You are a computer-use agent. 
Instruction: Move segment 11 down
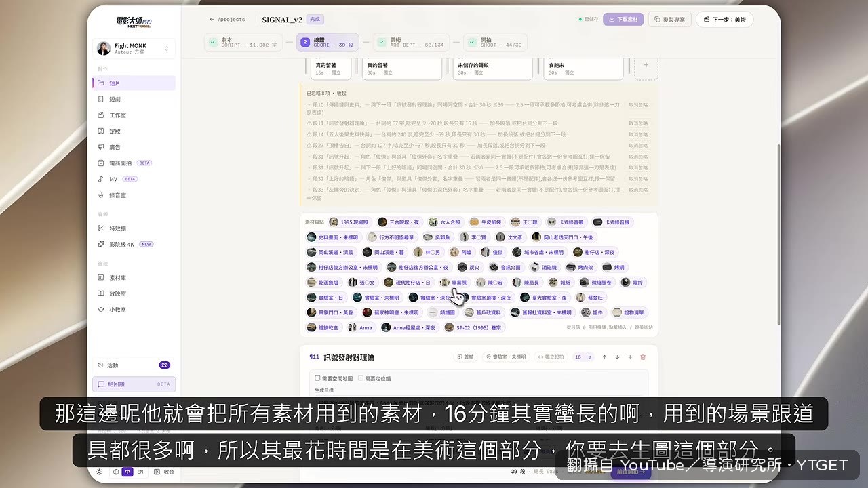coord(617,357)
